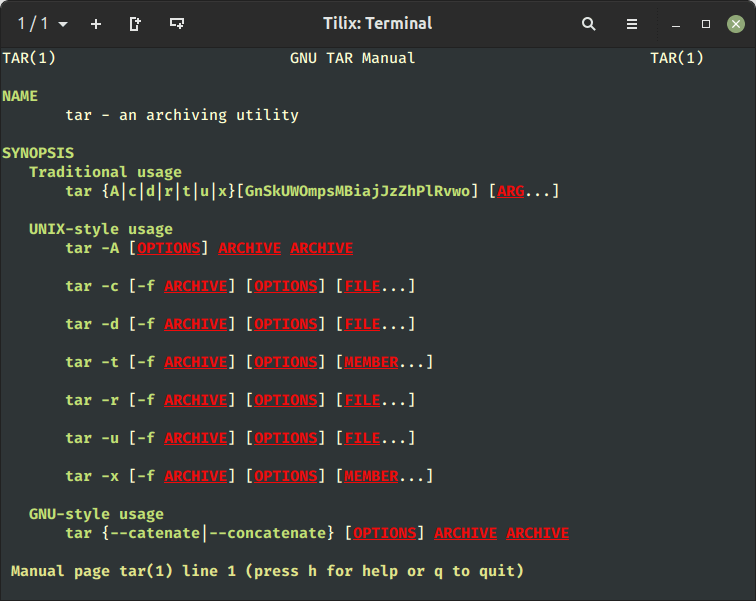Add a new session with the plus icon

coord(96,23)
